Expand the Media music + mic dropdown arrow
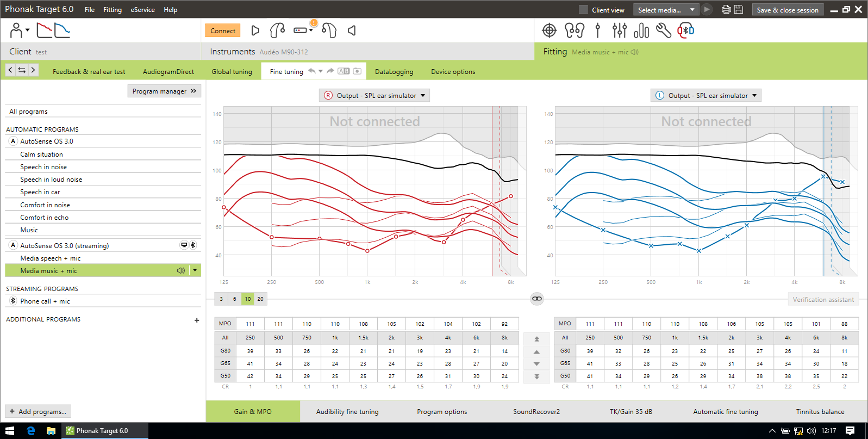The width and height of the screenshot is (868, 439). click(195, 270)
